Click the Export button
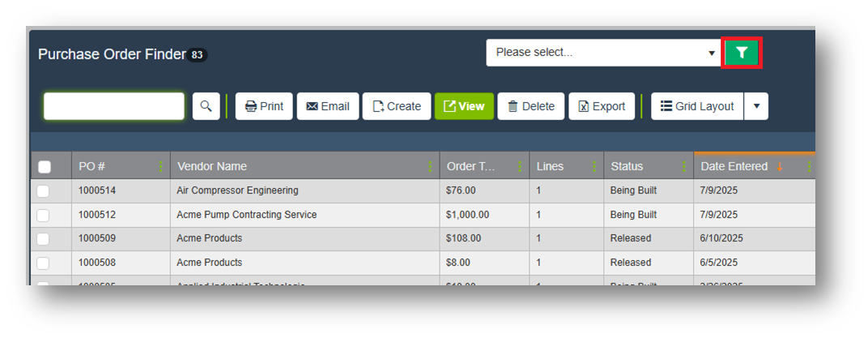This screenshot has height=338, width=868. (601, 106)
